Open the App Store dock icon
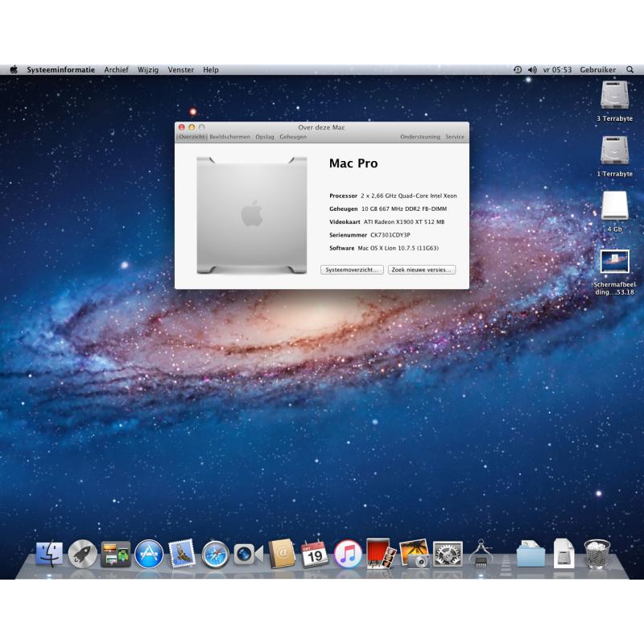Viewport: 644px width, 644px height. click(149, 554)
